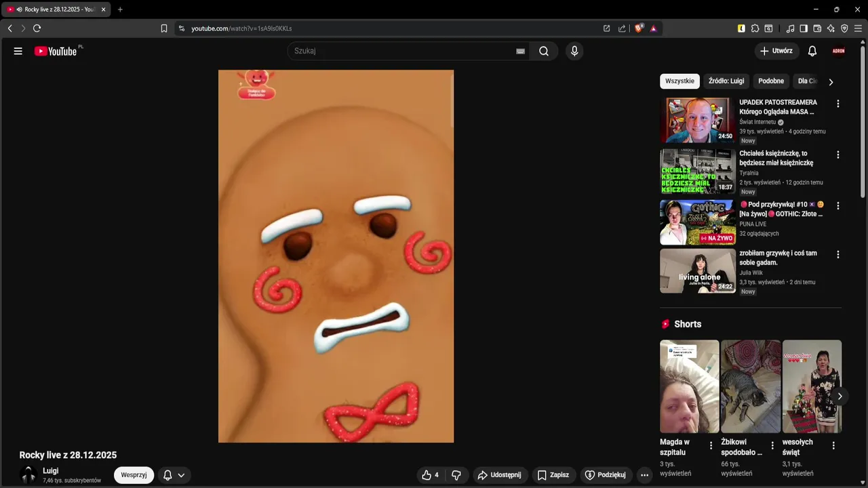The height and width of the screenshot is (488, 868).
Task: Click the Wesprzyj join button
Action: [x=134, y=475]
